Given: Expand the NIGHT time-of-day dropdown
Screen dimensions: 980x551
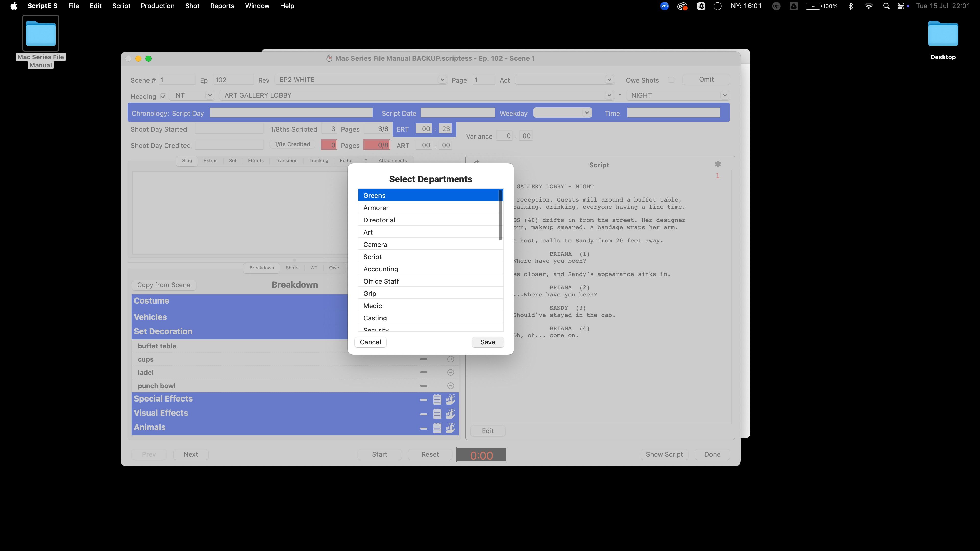Looking at the screenshot, I should (724, 95).
